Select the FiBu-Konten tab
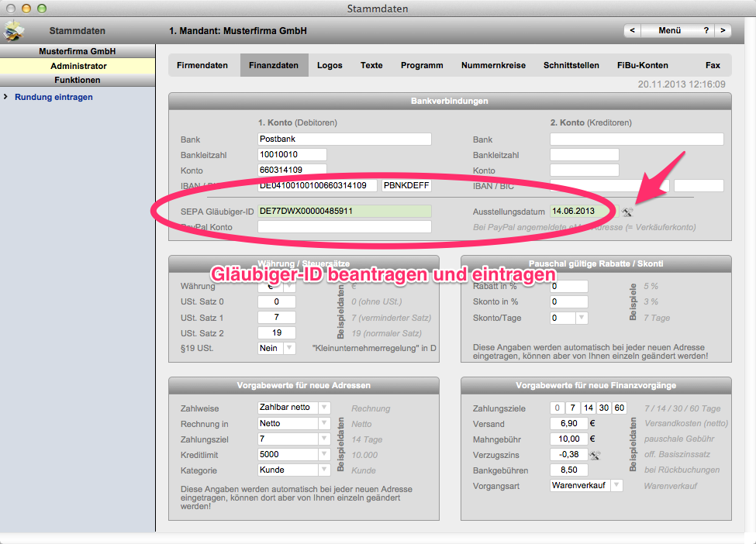The image size is (756, 544). point(642,66)
